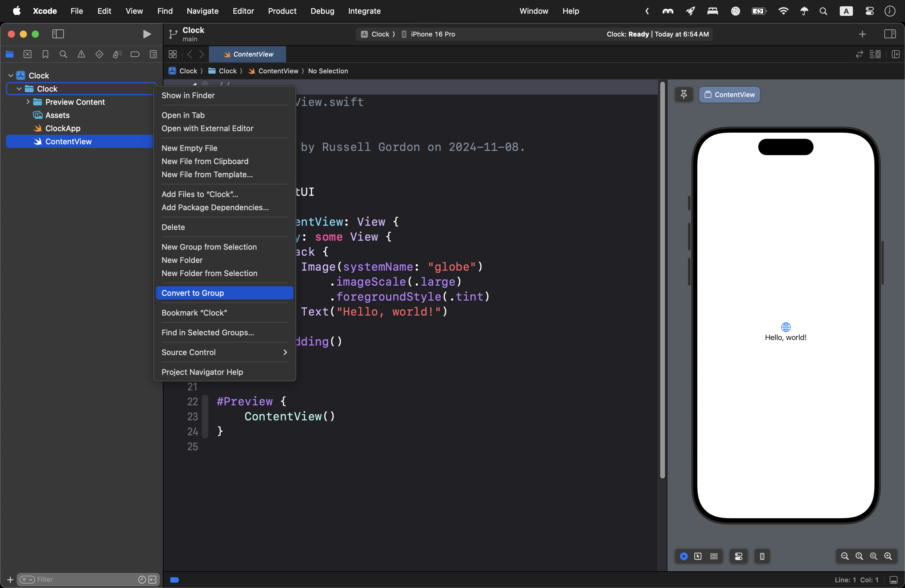Click the Run play button
The width and height of the screenshot is (905, 588).
(147, 34)
